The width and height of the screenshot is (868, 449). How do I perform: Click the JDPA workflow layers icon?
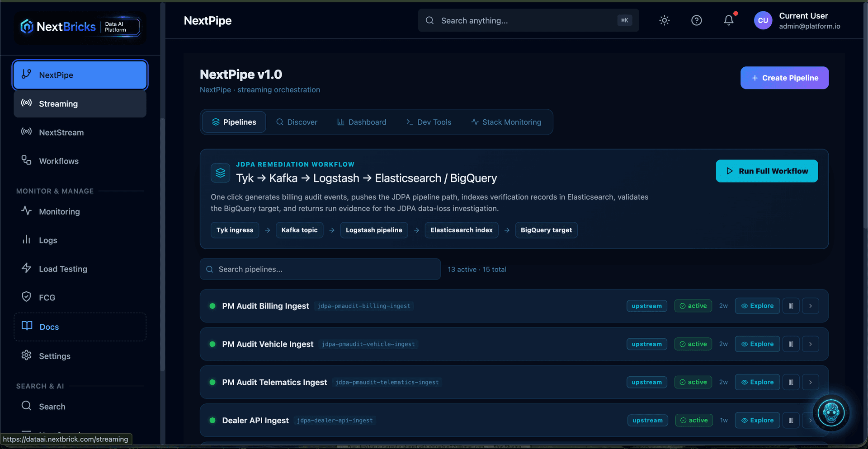(x=220, y=173)
